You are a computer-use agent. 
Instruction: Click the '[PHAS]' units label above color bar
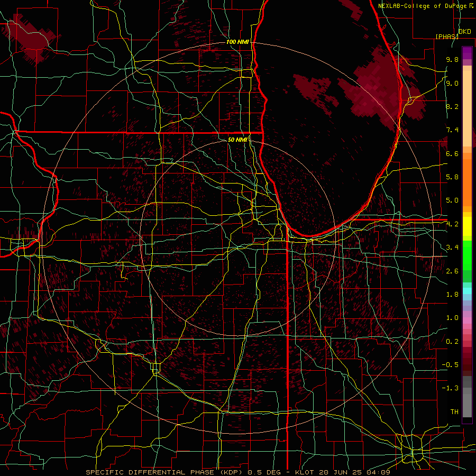[x=447, y=36]
